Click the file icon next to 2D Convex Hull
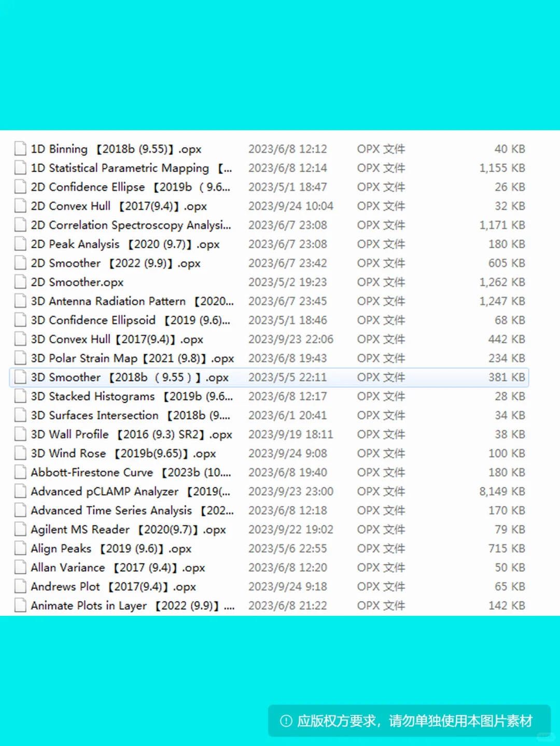Viewport: 560px width, 746px height. pyautogui.click(x=20, y=206)
